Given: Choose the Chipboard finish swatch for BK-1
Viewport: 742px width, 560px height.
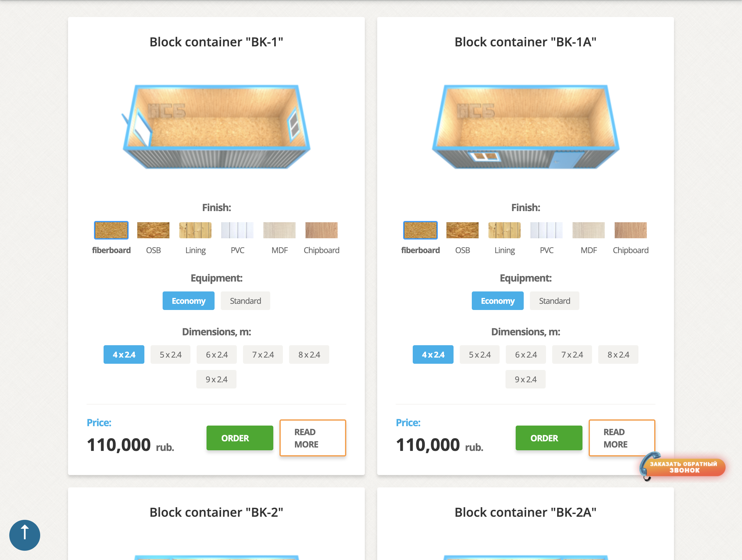Looking at the screenshot, I should coord(321,230).
